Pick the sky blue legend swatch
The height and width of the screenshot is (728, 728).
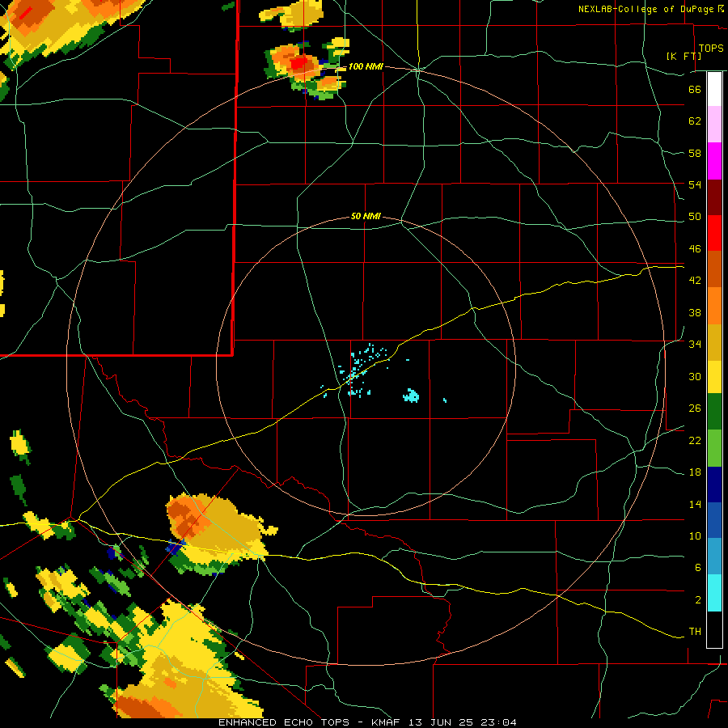714,557
